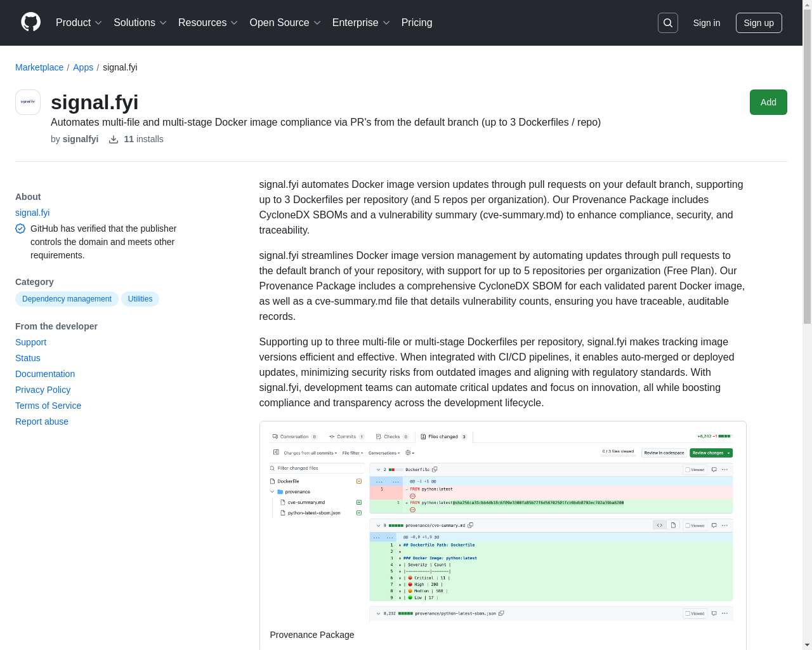Open the Pricing page

[417, 23]
